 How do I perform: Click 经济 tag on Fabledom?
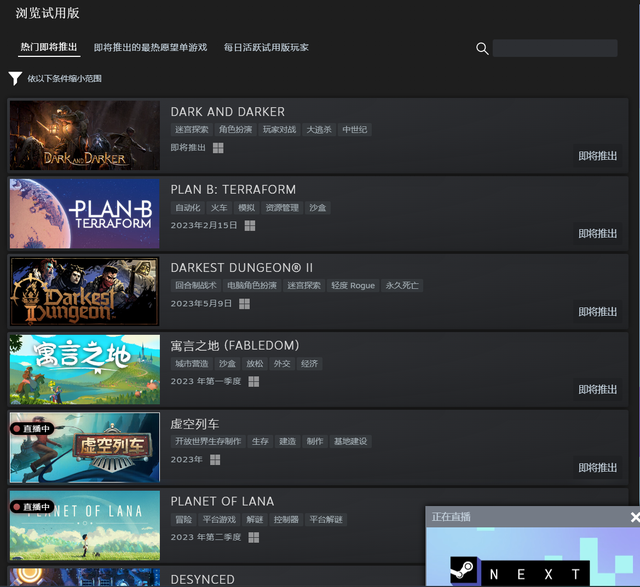pyautogui.click(x=309, y=363)
